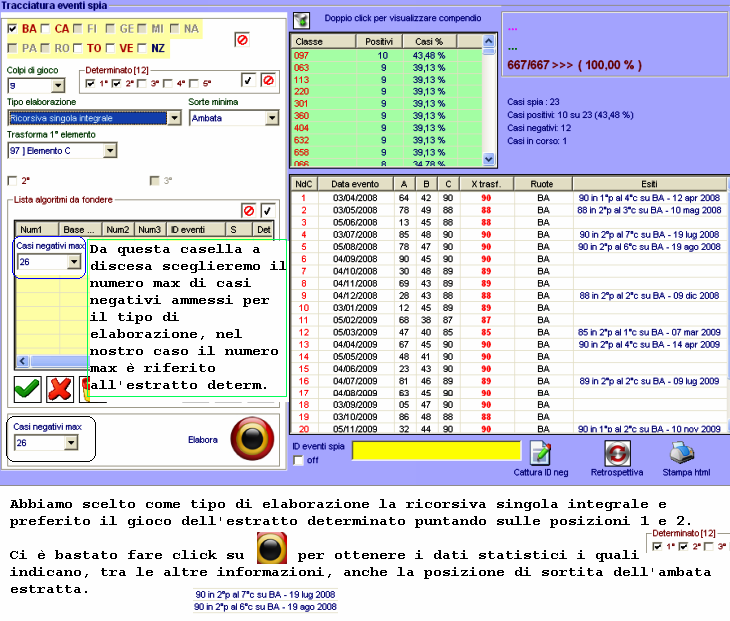
Task: Click the checkmark icon in Determinato group
Action: pos(249,80)
